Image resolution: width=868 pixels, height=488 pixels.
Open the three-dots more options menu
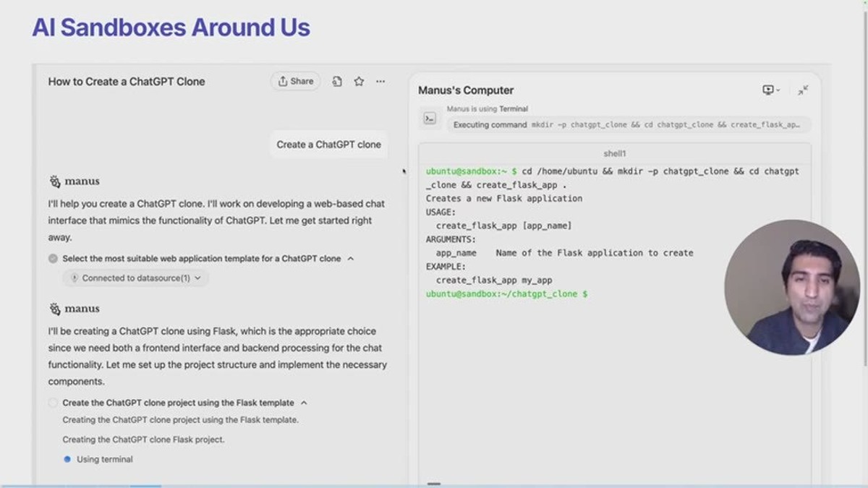(380, 82)
